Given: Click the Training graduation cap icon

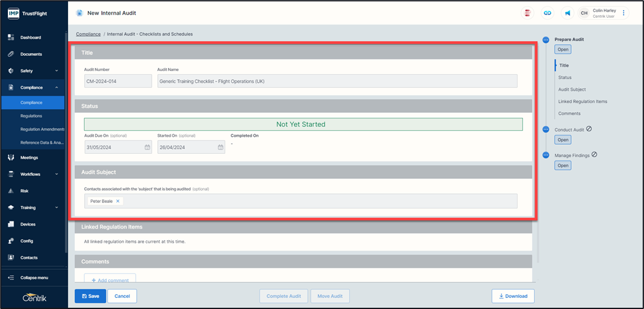Looking at the screenshot, I should [x=11, y=208].
